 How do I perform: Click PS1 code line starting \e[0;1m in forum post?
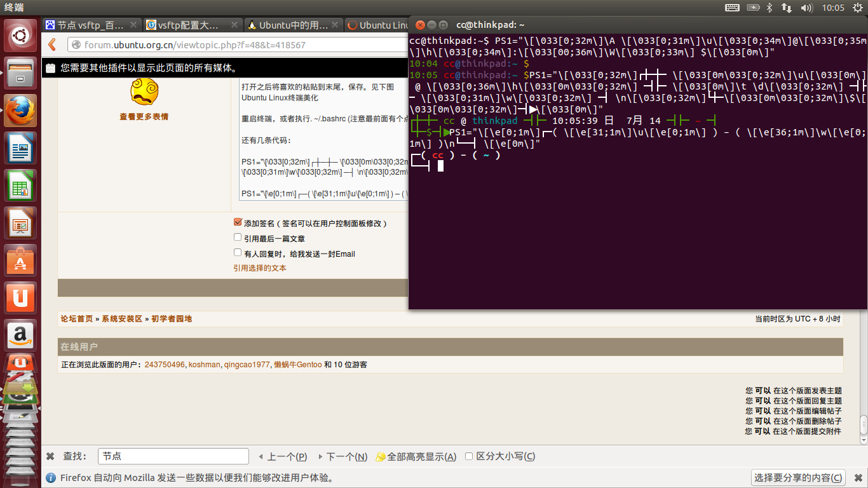click(325, 194)
